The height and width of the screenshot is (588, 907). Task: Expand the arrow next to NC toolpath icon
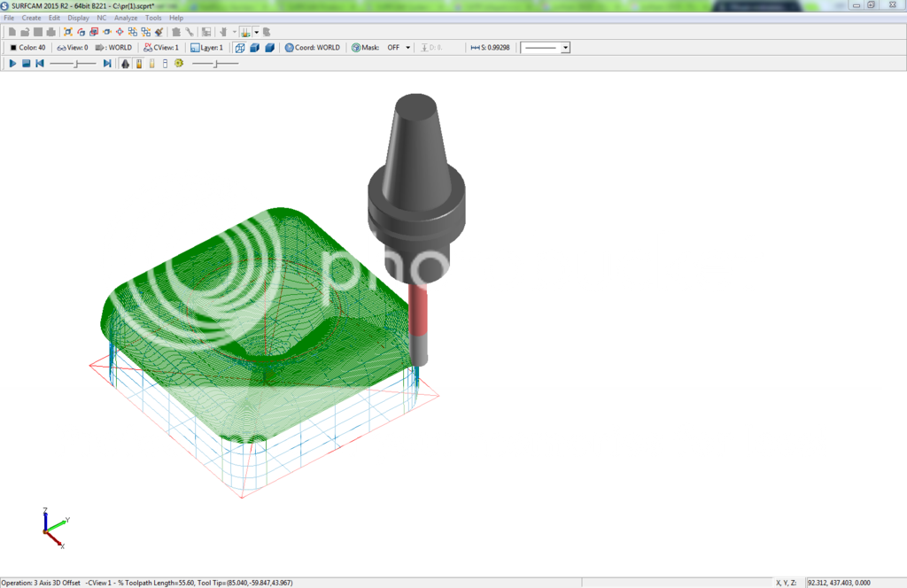point(256,32)
